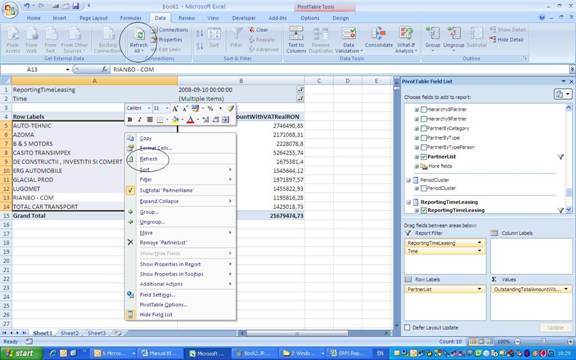Save workbook via Quick Access toolbar
The width and height of the screenshot is (576, 360).
tap(76, 6)
